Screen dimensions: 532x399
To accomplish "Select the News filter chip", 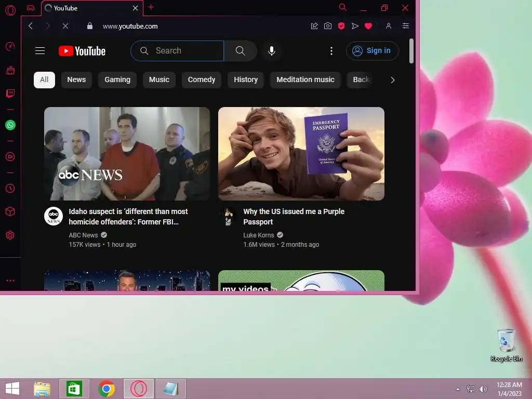I will [x=76, y=79].
